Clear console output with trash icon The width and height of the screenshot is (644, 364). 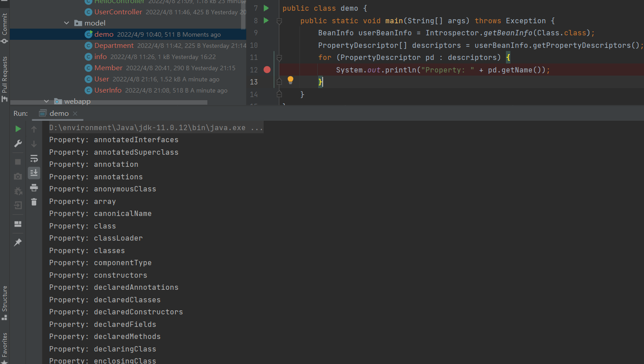(34, 202)
